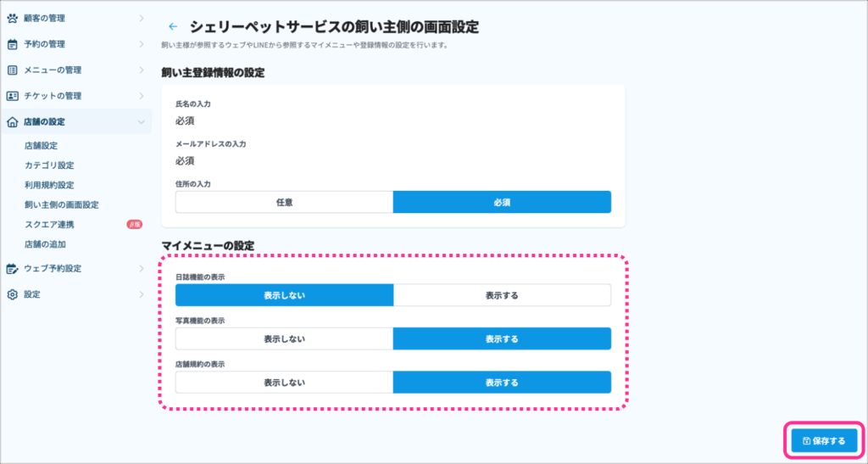This screenshot has width=868, height=464.
Task: Click the 氏名の入力 label
Action: pos(193,104)
